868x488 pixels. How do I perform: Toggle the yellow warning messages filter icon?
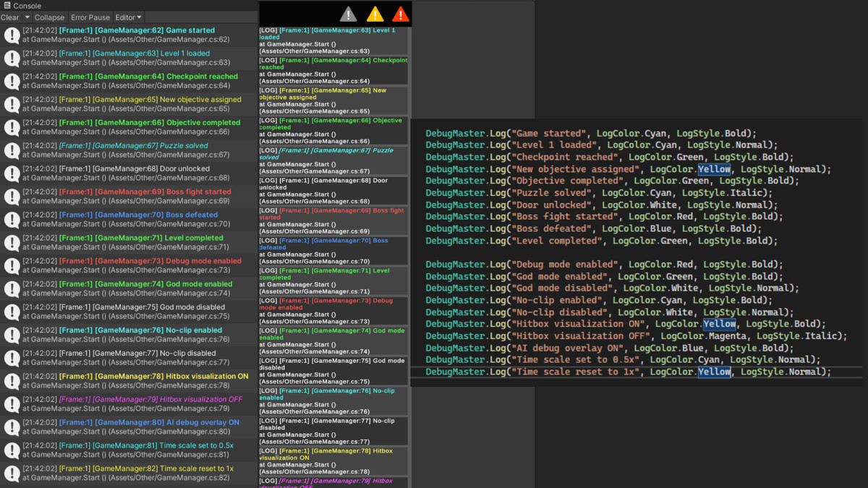(376, 13)
